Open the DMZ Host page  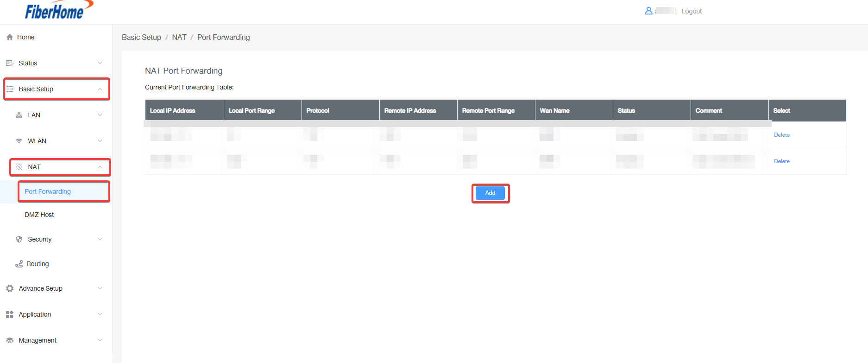tap(39, 215)
